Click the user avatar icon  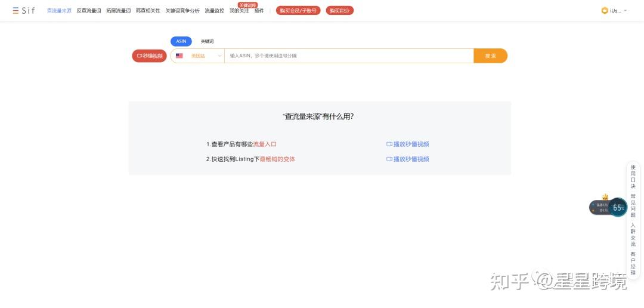pos(605,11)
